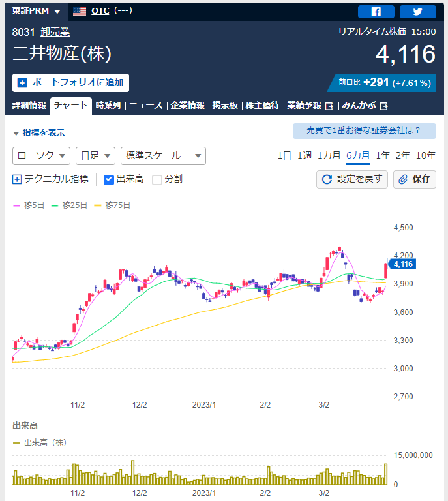Click 出来高（株） legend entry
Screen dimensions: 448x501
point(40,443)
